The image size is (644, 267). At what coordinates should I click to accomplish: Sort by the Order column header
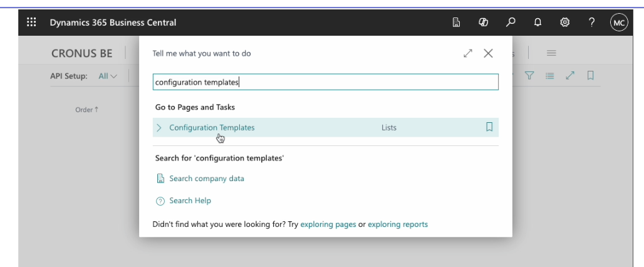coord(86,110)
